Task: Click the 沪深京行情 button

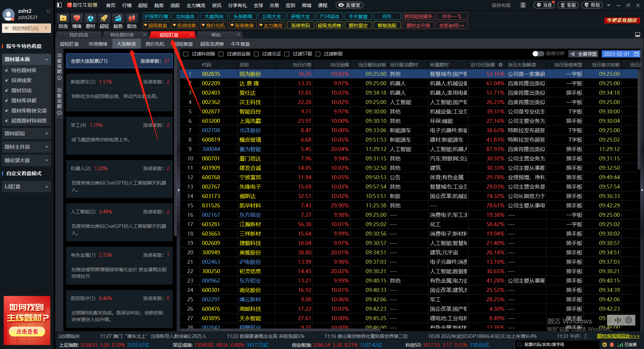Action: (156, 16)
